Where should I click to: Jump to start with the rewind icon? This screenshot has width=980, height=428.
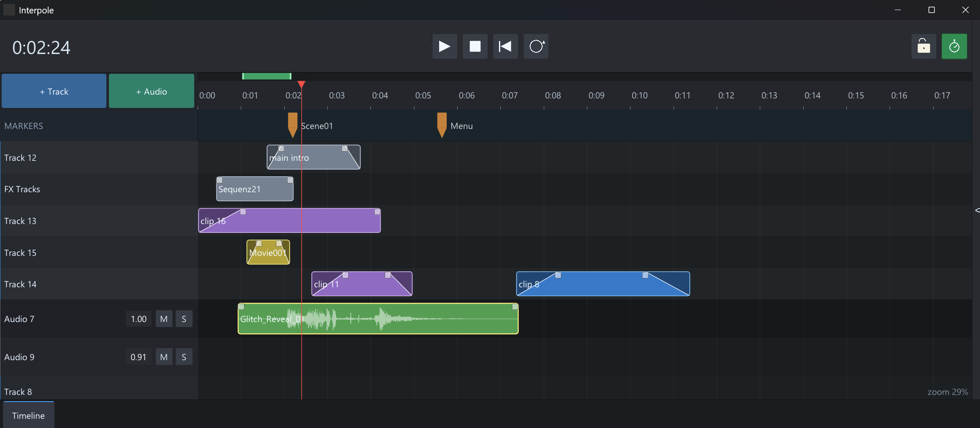click(505, 46)
